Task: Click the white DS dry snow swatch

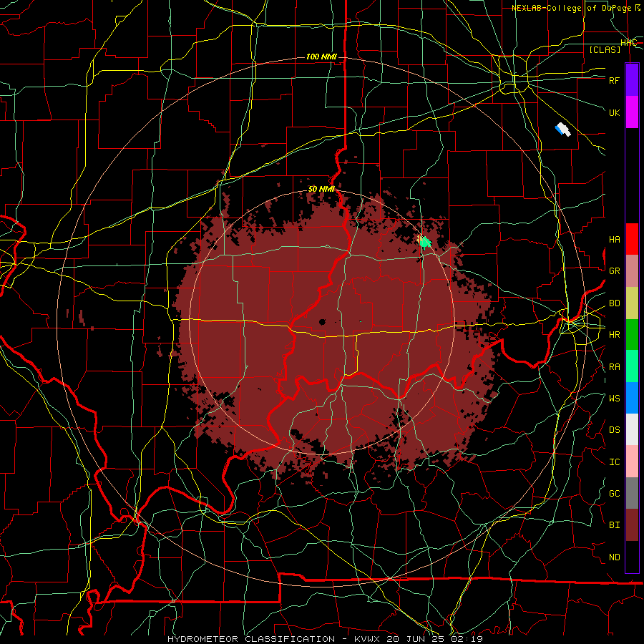Action: [632, 429]
